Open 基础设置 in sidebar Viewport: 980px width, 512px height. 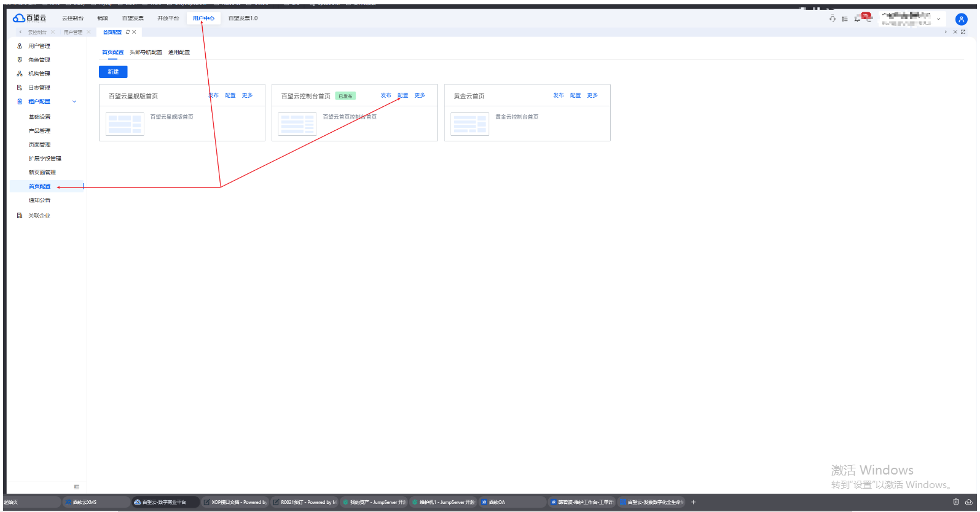(39, 117)
